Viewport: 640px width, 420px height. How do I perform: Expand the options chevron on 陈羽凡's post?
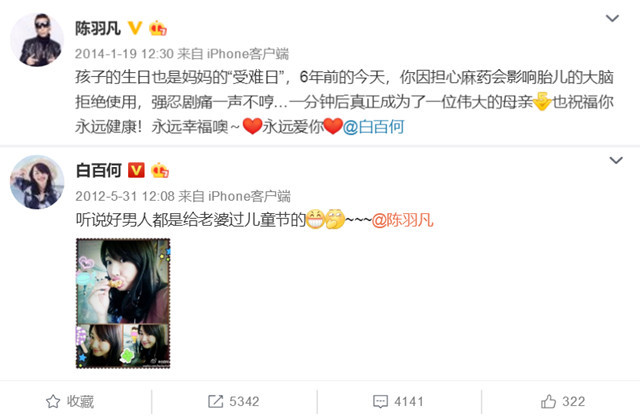coord(612,18)
